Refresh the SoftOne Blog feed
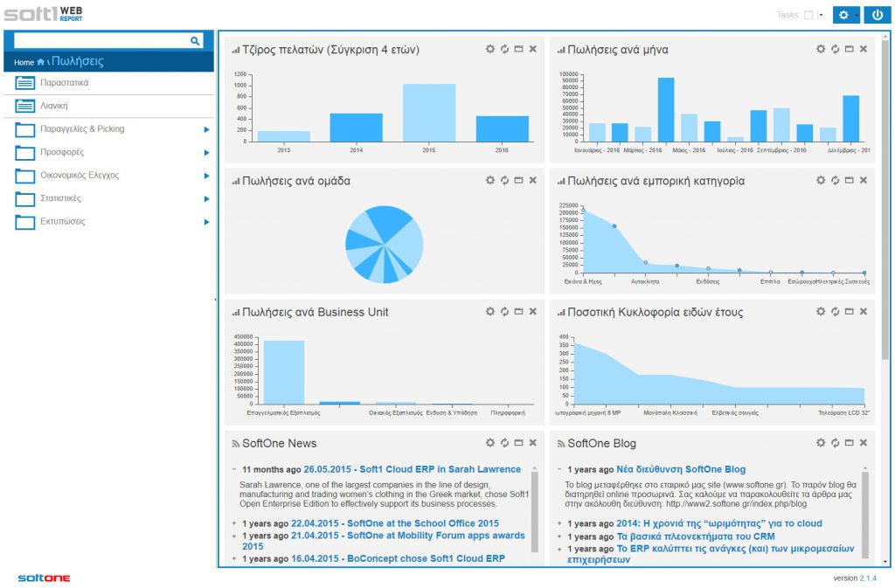The width and height of the screenshot is (895, 588). click(x=835, y=443)
